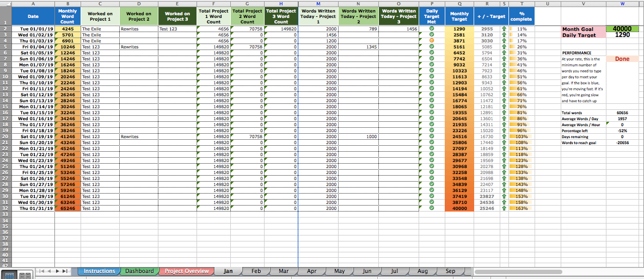Click green check icon in Thu 01/31/19 row
This screenshot has width=644, height=279.
432,208
